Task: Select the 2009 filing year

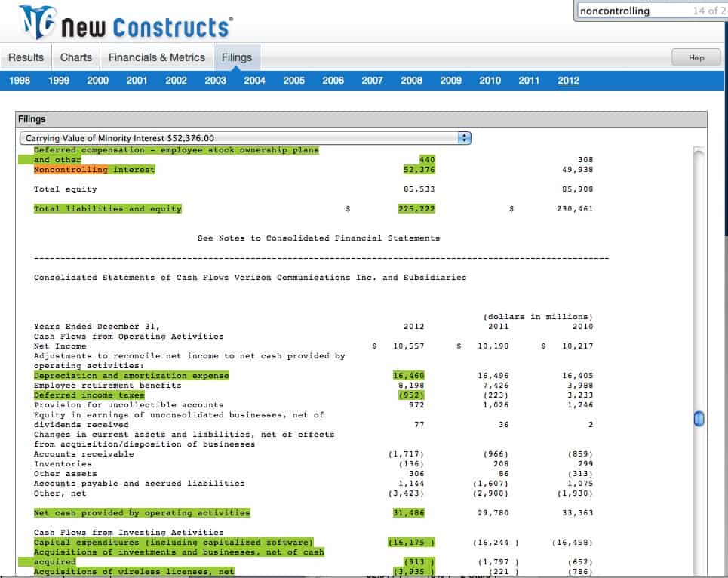Action: pyautogui.click(x=451, y=81)
